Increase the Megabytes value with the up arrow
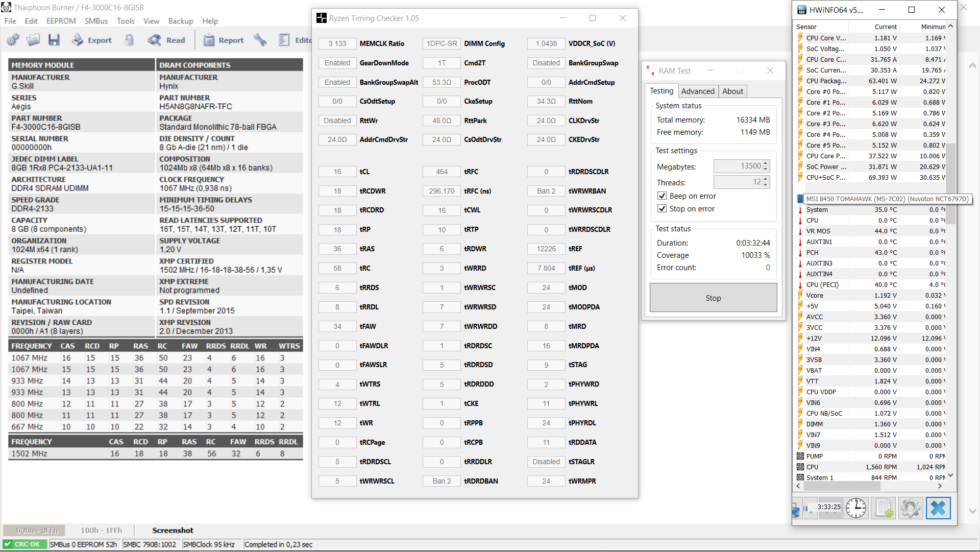Screen dimensions: 980x552 pyautogui.click(x=766, y=163)
